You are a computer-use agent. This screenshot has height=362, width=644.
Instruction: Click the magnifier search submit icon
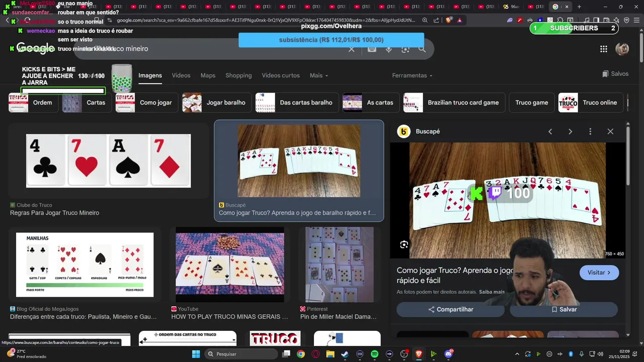click(x=422, y=49)
